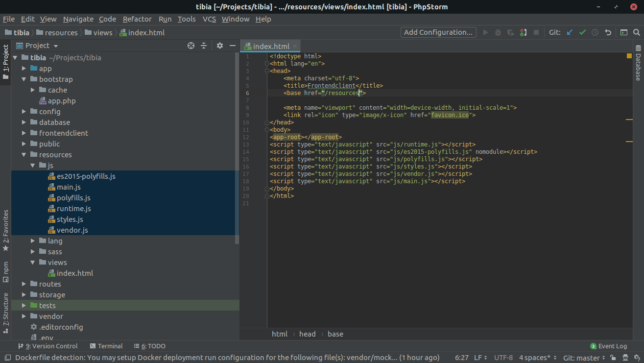This screenshot has height=363, width=644.
Task: Roll back changes via the undo arrow icon
Action: coord(607,32)
